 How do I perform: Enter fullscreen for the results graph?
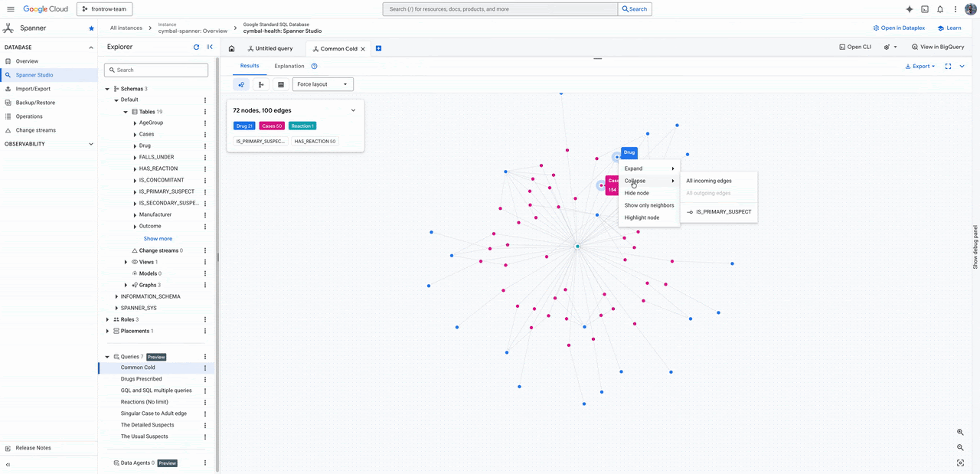[x=948, y=66]
